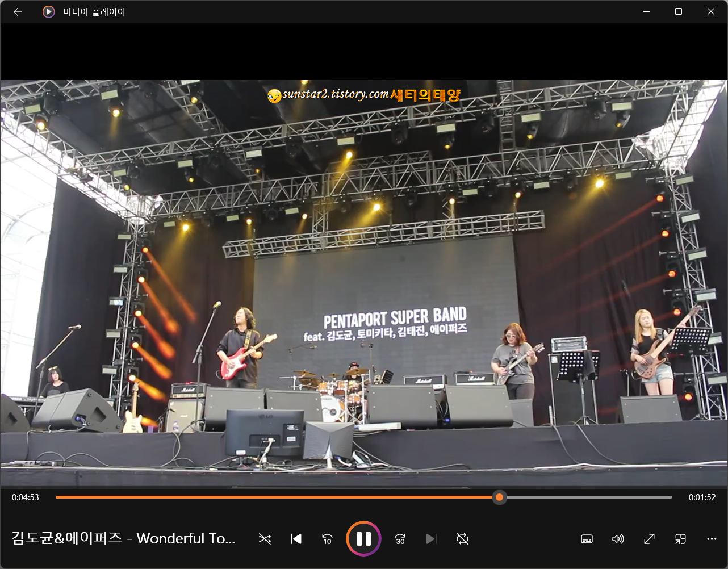This screenshot has height=569, width=728.
Task: Toggle repeat mode
Action: (x=462, y=539)
